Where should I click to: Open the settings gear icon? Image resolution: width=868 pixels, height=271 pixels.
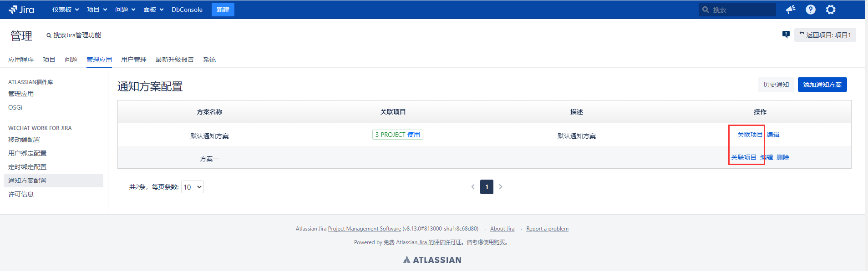(831, 10)
